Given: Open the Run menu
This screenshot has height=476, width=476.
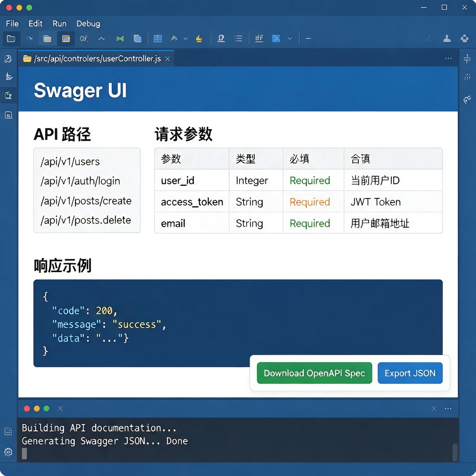Looking at the screenshot, I should (59, 24).
